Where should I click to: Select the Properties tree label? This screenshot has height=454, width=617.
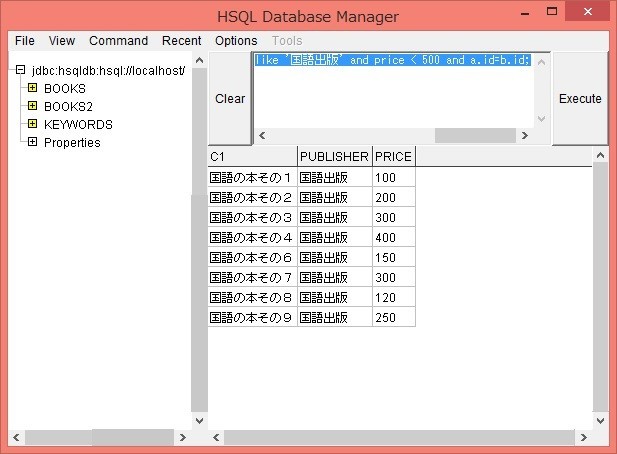click(72, 142)
